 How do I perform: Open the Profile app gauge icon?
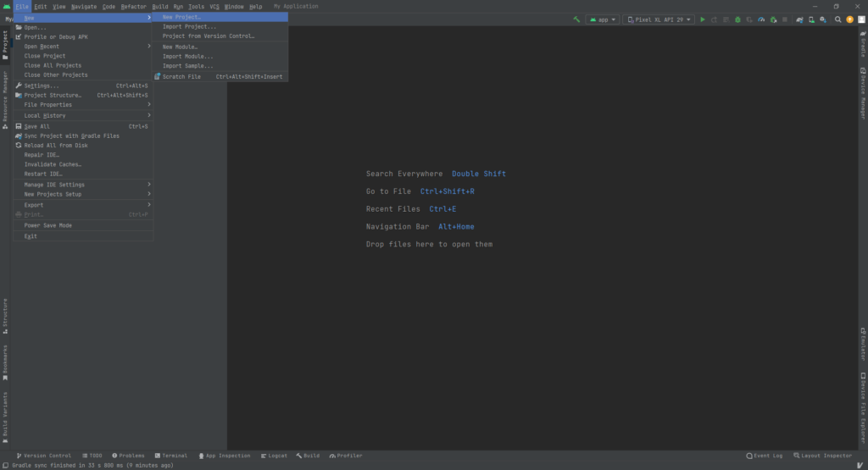761,19
